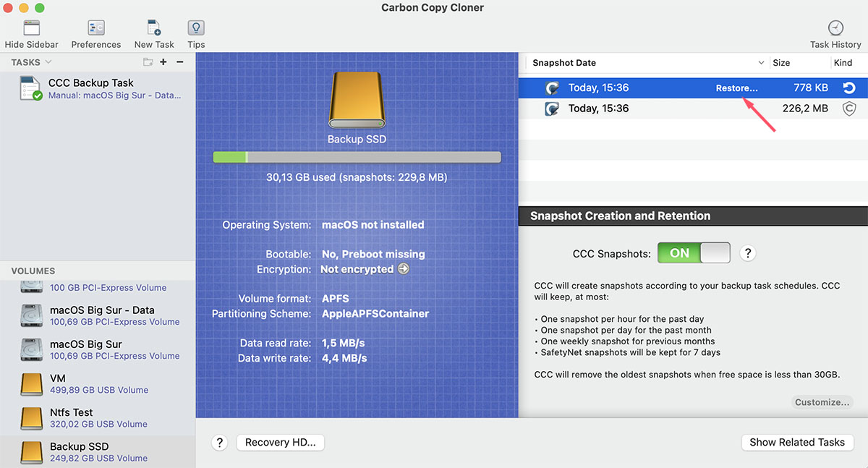Click Show Related Tasks button
This screenshot has width=868, height=468.
tap(797, 443)
